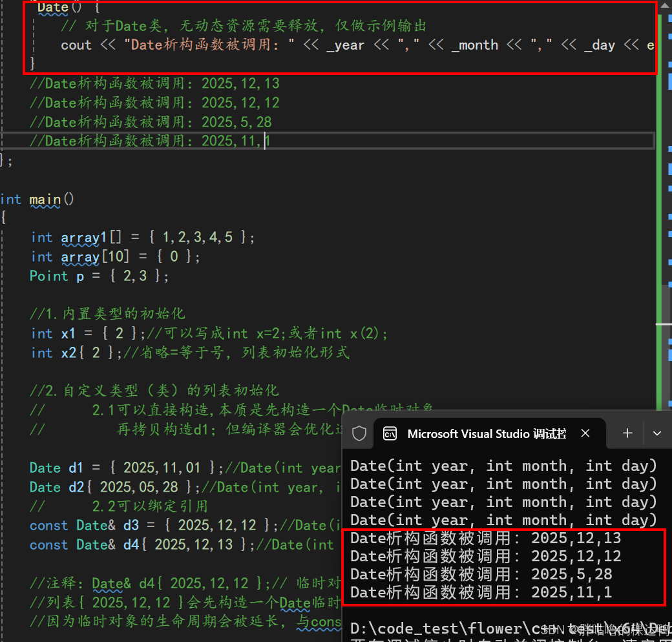Viewport: 672px width, 642px height.
Task: Click the comment '2.2可以绑定引用'
Action: (150, 506)
